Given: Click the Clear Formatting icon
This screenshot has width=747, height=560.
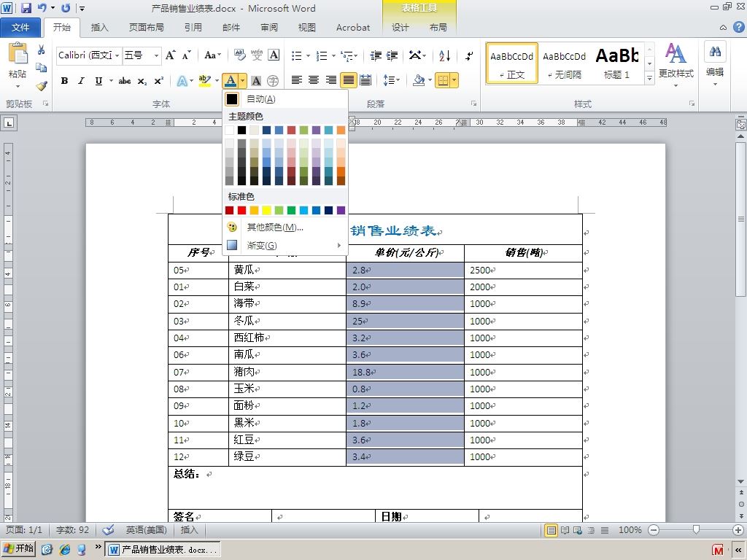Looking at the screenshot, I should click(239, 55).
